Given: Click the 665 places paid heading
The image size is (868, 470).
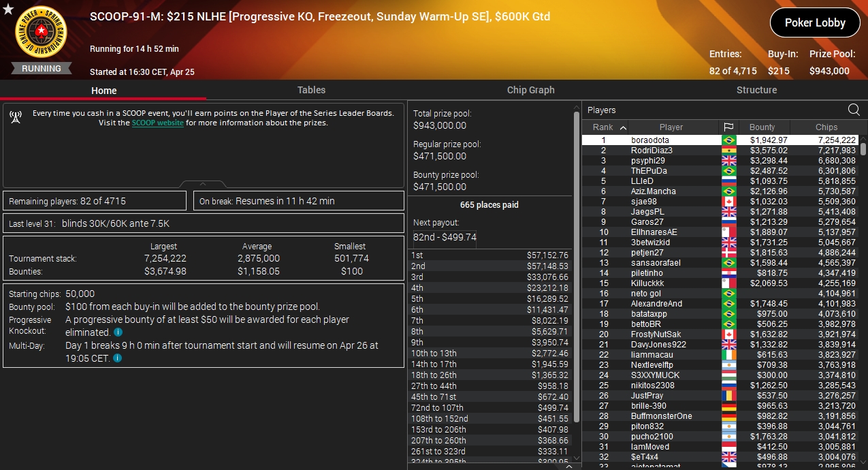Looking at the screenshot, I should click(x=490, y=204).
